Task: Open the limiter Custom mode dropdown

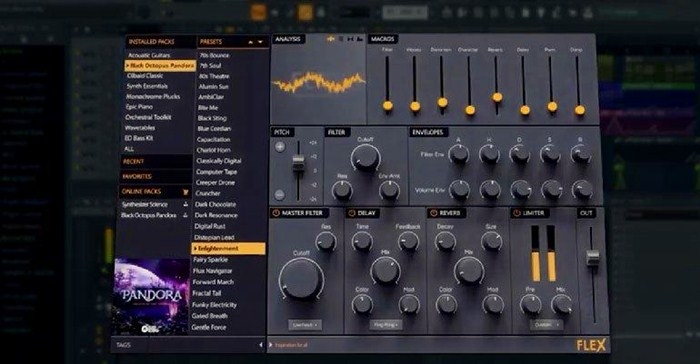Action: click(x=546, y=325)
